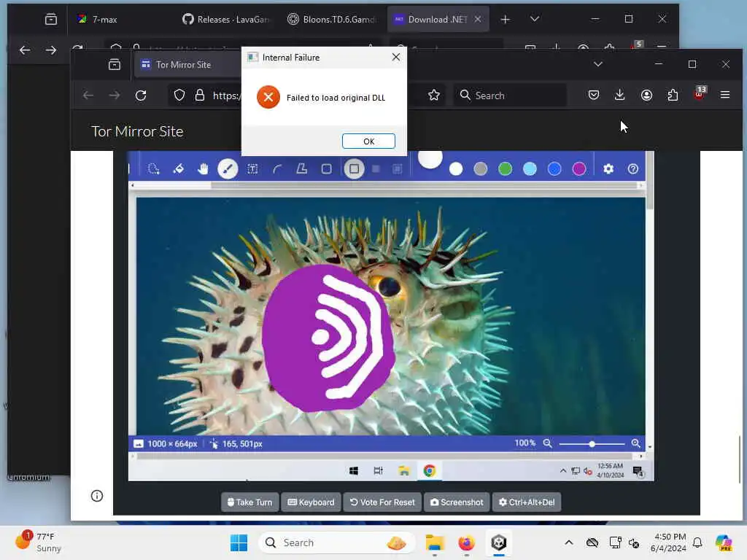The width and height of the screenshot is (747, 560).
Task: Send Ctrl+Alt+Del to the VM
Action: 527,502
